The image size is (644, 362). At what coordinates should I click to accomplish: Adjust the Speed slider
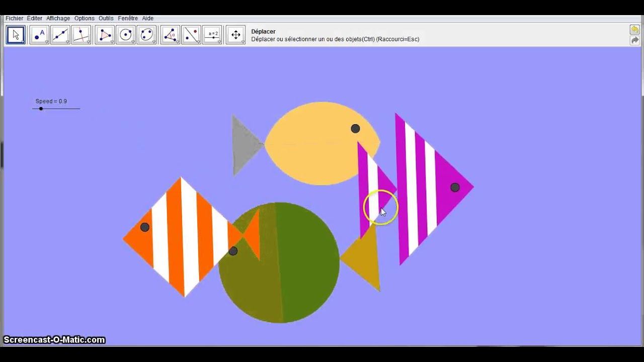(x=41, y=109)
